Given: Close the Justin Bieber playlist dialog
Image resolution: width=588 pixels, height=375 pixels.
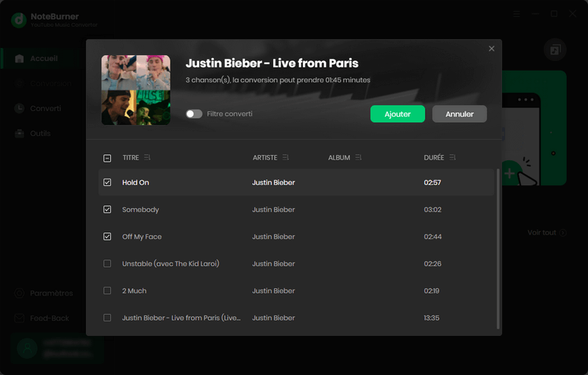Looking at the screenshot, I should click(492, 49).
